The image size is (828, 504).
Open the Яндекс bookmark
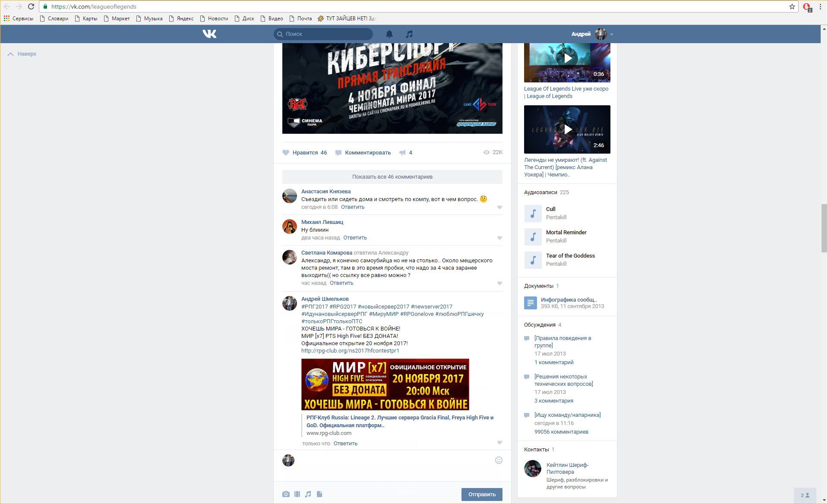click(x=181, y=19)
